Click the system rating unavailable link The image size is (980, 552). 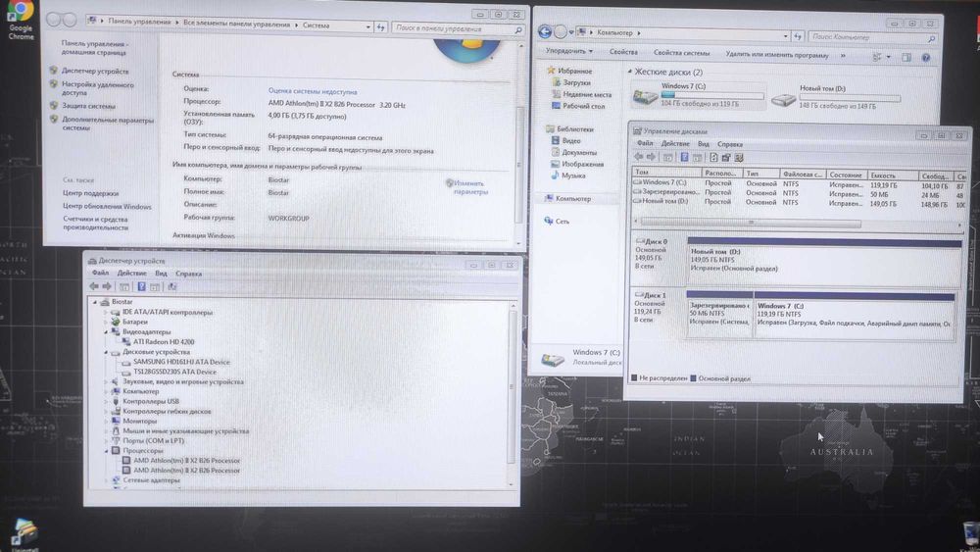click(313, 91)
